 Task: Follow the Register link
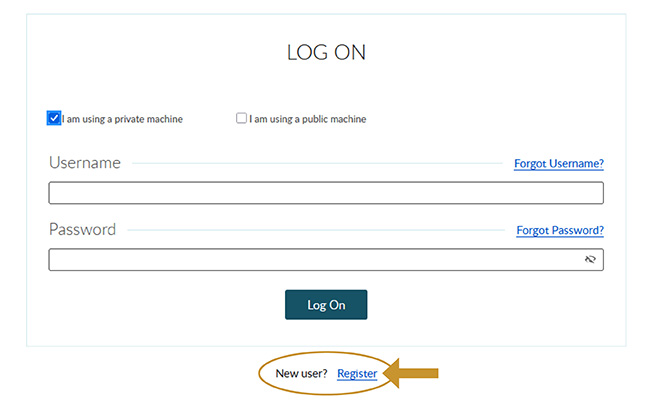357,373
